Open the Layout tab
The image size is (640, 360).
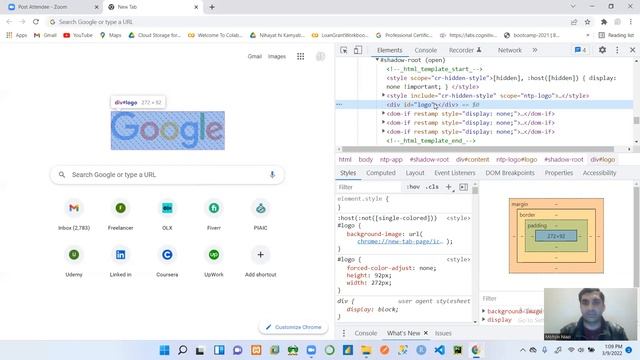point(415,173)
